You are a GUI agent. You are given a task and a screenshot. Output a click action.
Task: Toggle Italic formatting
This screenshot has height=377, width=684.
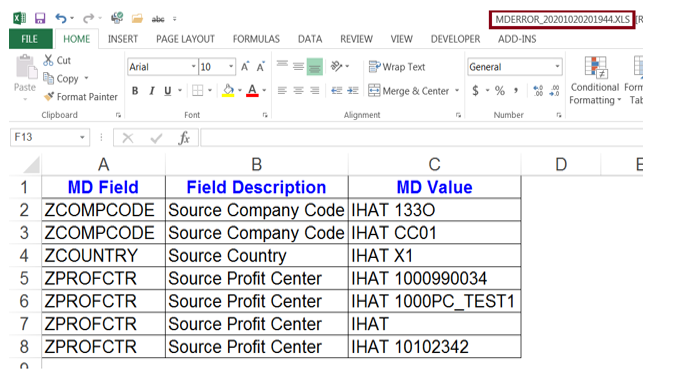coord(151,91)
